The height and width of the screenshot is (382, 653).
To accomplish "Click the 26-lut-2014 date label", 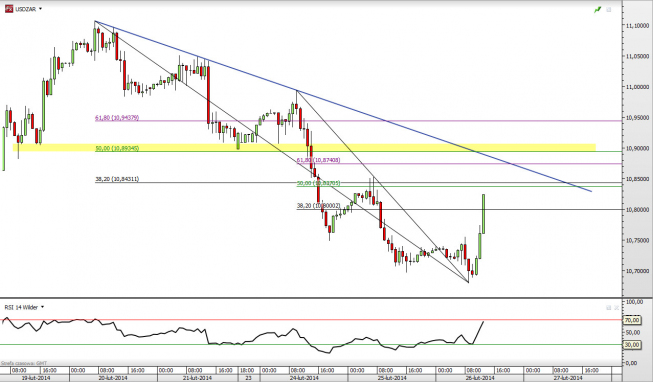I will click(x=480, y=378).
